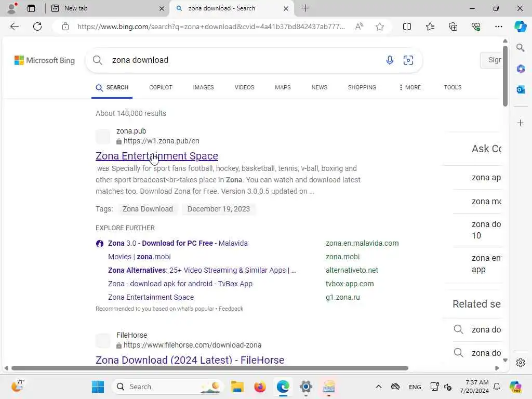Close the zona download tab
This screenshot has width=532, height=399.
(286, 8)
